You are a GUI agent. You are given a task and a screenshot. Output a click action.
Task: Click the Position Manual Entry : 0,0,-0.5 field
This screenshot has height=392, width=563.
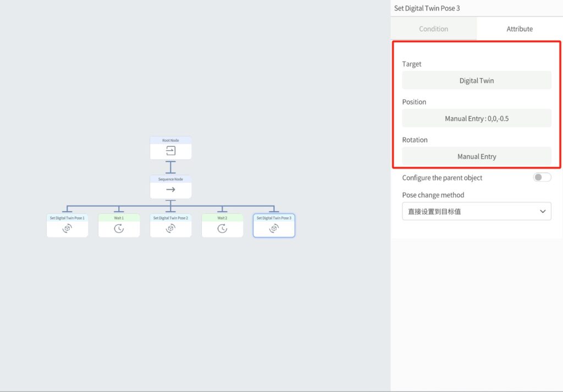pos(476,118)
